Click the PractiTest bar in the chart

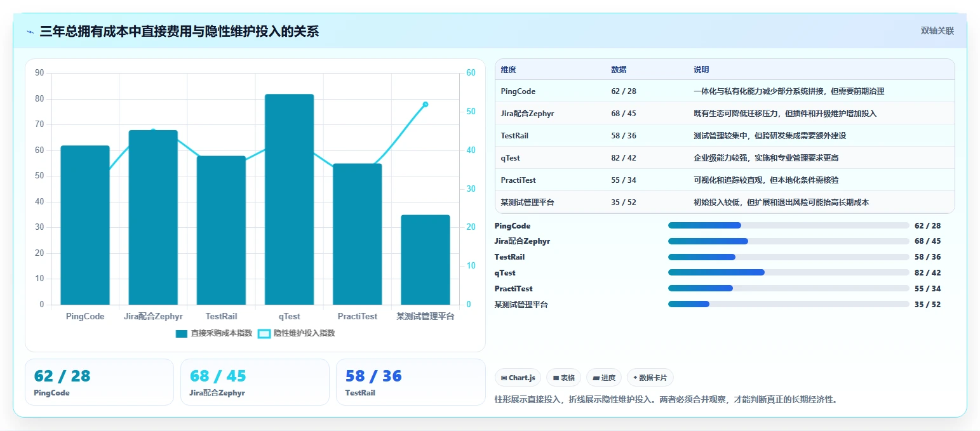357,234
